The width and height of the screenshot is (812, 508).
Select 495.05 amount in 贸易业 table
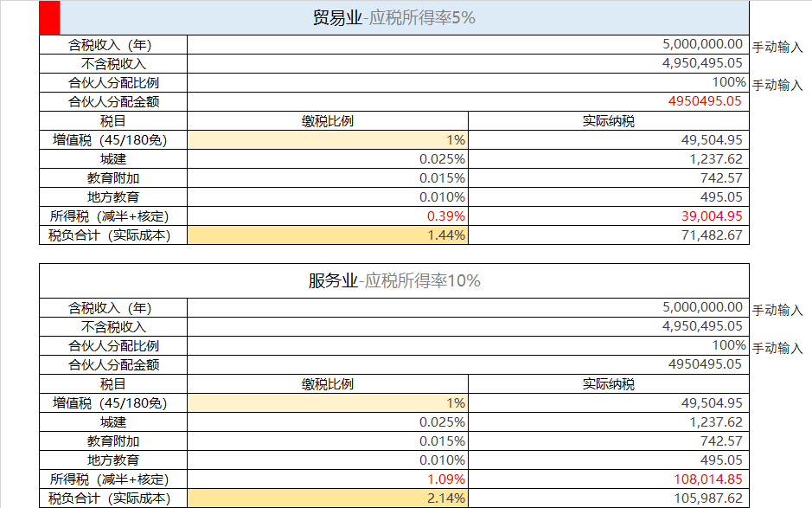[x=609, y=197]
